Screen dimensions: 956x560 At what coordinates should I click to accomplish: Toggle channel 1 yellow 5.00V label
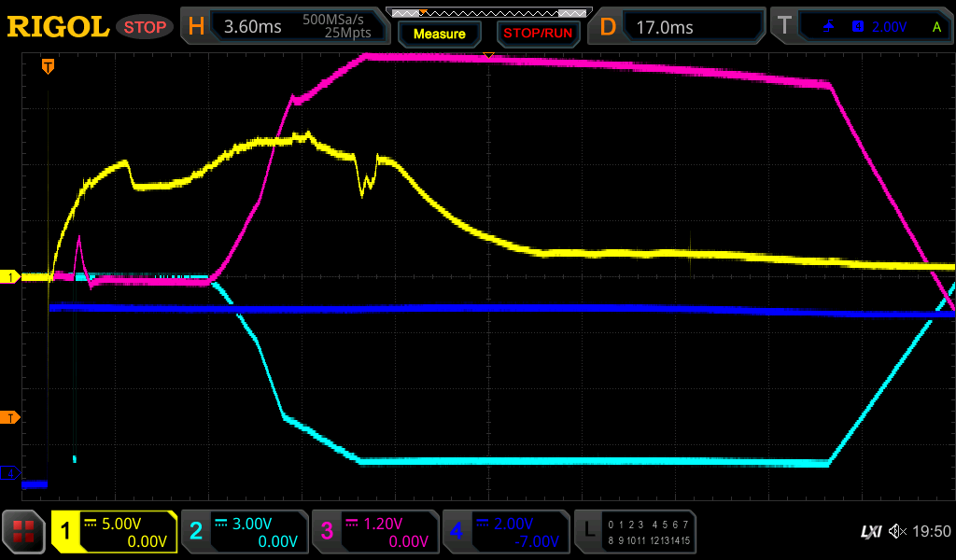click(115, 532)
